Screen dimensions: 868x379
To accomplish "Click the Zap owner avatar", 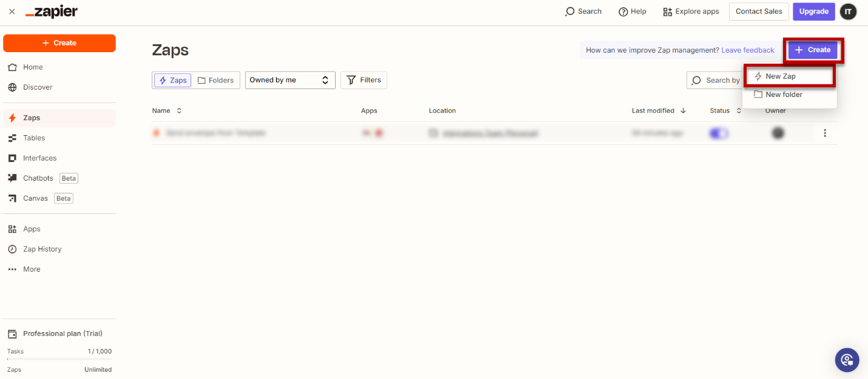I will [x=778, y=133].
